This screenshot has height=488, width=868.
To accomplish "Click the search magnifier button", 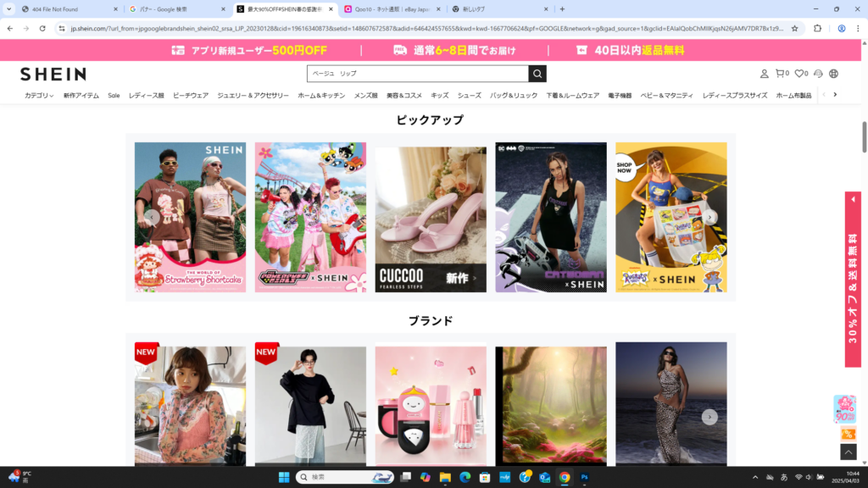I will (537, 74).
